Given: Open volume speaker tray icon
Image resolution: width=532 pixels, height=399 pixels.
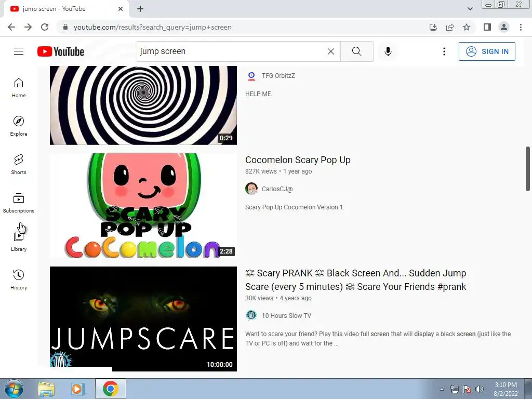Looking at the screenshot, I should point(480,389).
